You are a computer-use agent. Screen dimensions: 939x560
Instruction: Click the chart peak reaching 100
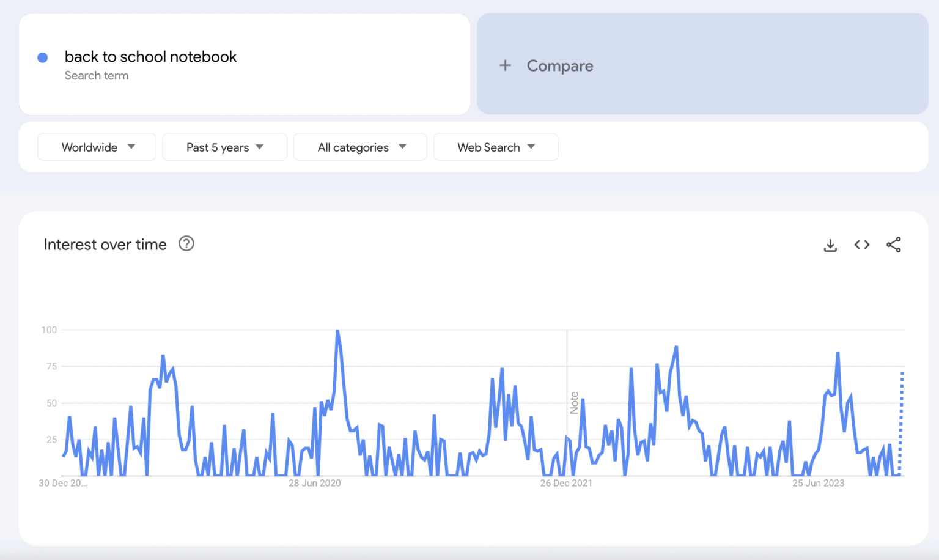337,331
